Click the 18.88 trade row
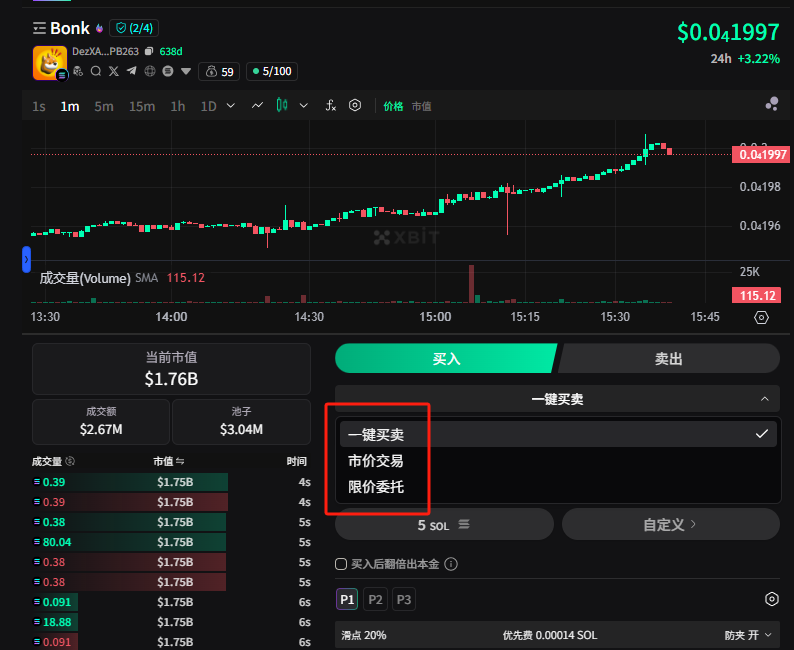Screen dimensions: 794x650 (171, 622)
